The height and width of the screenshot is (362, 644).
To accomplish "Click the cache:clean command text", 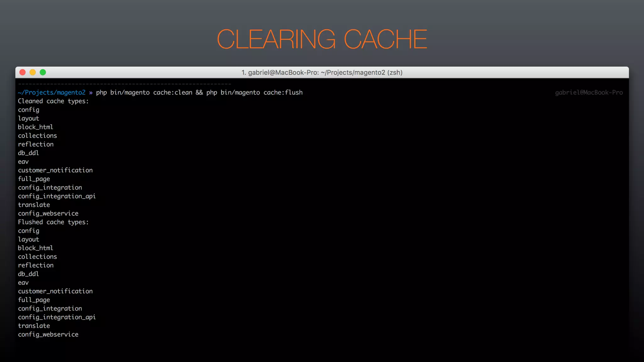I will point(173,92).
